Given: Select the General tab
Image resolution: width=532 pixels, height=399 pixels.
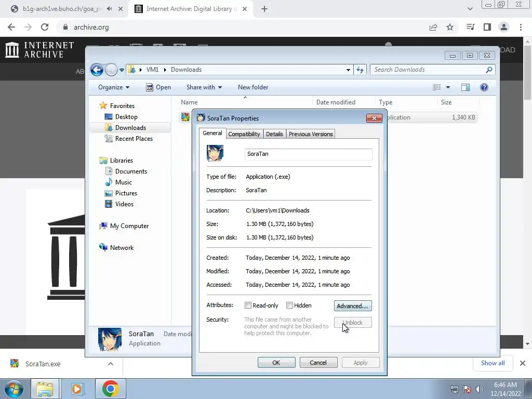Looking at the screenshot, I should coord(212,133).
